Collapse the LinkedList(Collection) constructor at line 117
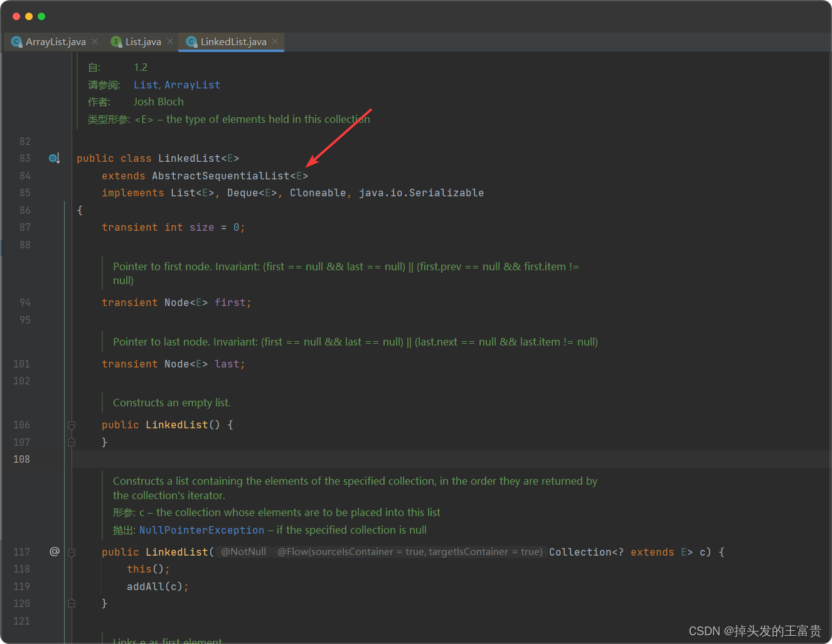 [x=72, y=552]
